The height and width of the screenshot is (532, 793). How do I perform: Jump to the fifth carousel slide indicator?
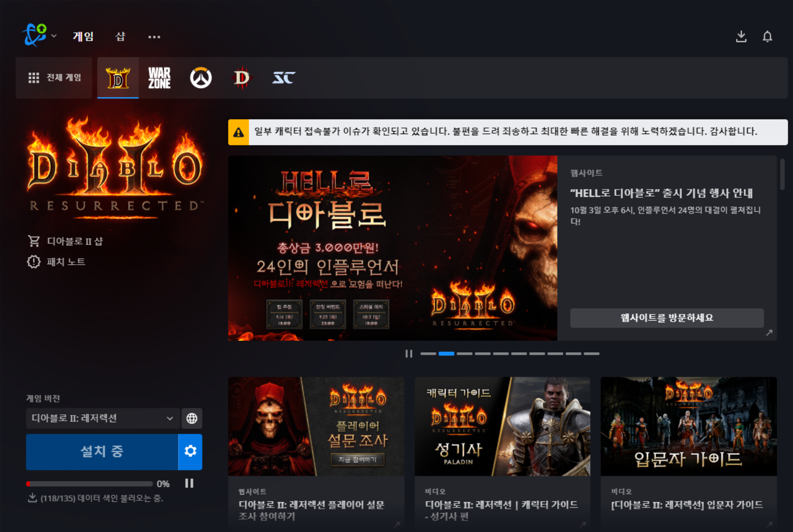(x=501, y=354)
